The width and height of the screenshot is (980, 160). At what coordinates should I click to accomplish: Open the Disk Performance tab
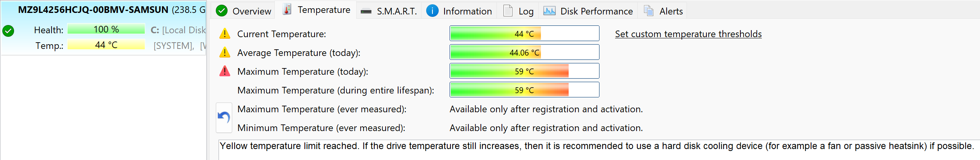pyautogui.click(x=588, y=11)
